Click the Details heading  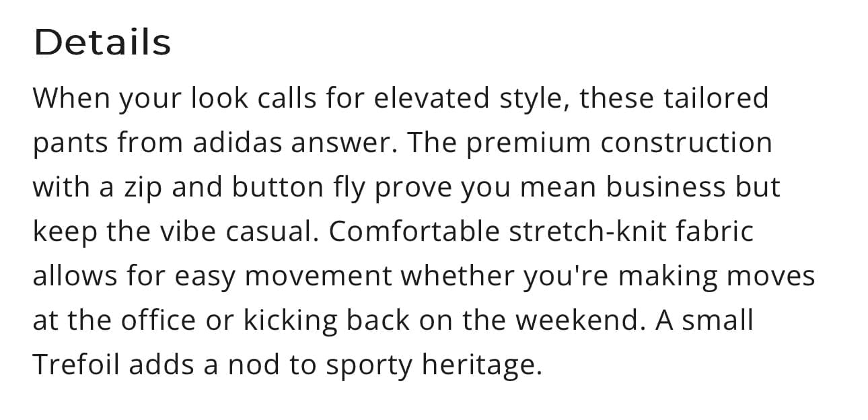[102, 42]
